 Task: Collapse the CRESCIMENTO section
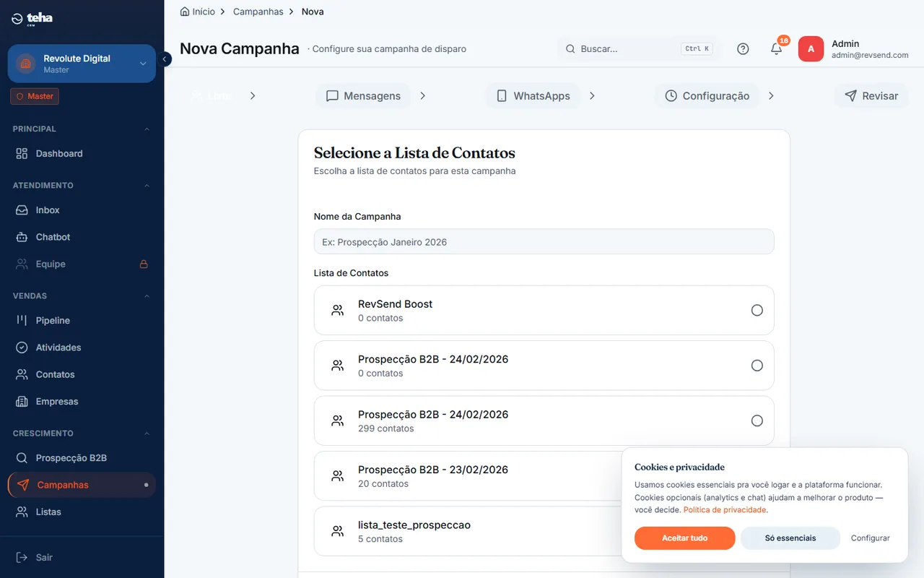(x=147, y=433)
